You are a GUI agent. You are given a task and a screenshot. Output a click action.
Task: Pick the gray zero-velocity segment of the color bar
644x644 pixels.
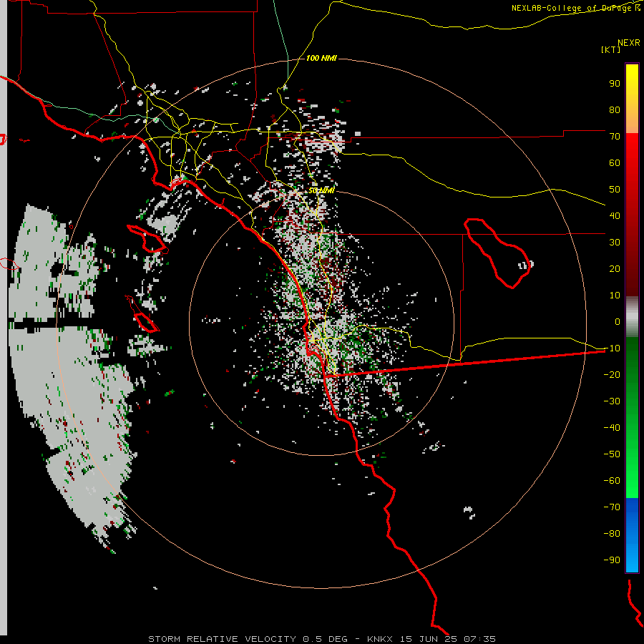632,317
